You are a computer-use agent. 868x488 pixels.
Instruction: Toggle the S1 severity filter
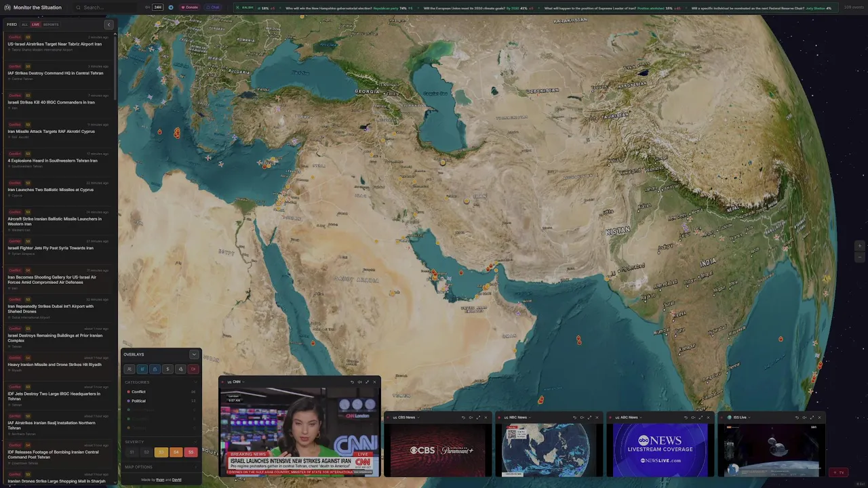click(132, 452)
